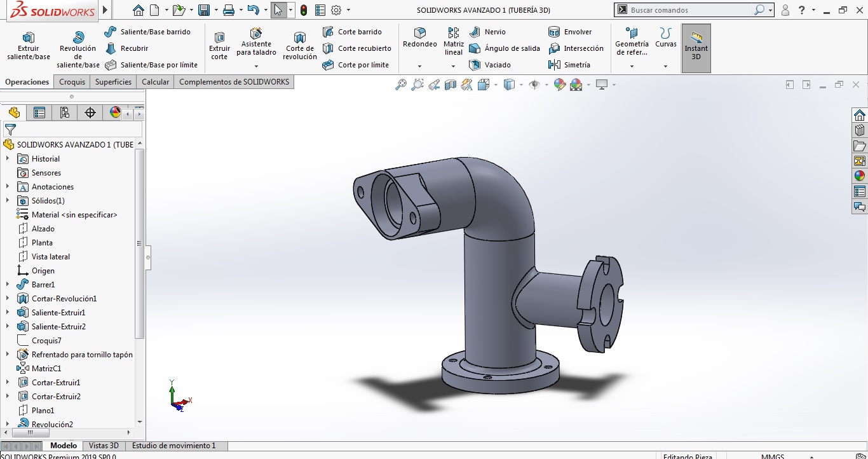Switch to the ConfigurationManager panel tab

click(65, 113)
